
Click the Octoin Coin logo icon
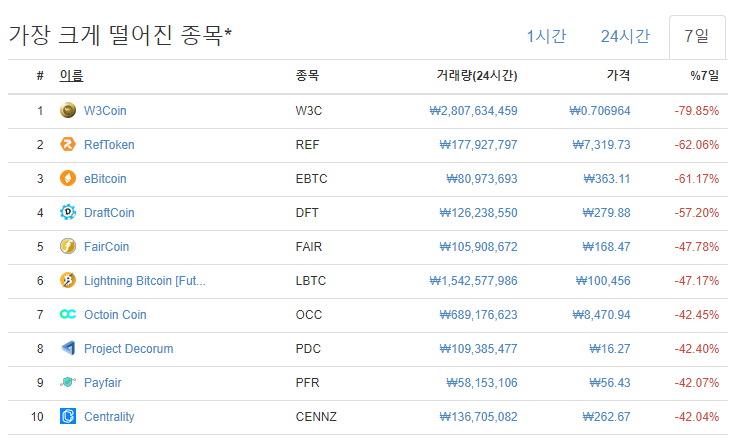tap(68, 315)
